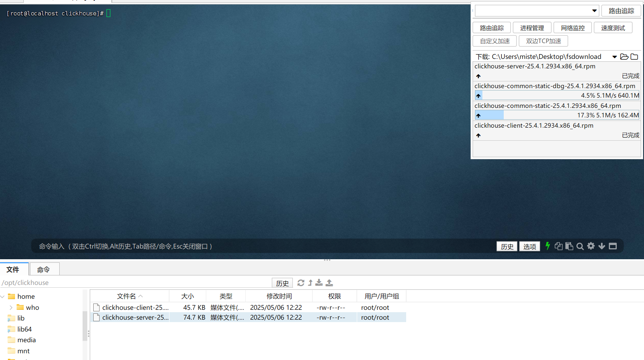Open the download path dropdown arrow
The height and width of the screenshot is (360, 644).
point(614,57)
